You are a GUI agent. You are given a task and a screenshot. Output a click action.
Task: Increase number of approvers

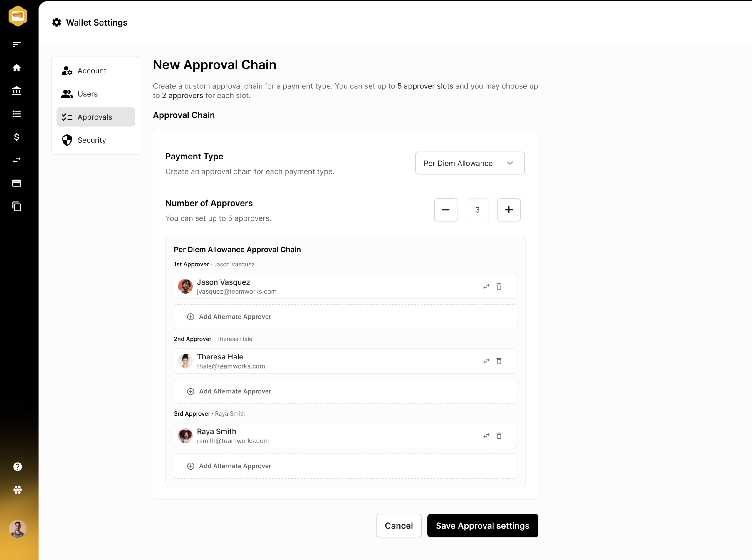coord(509,210)
